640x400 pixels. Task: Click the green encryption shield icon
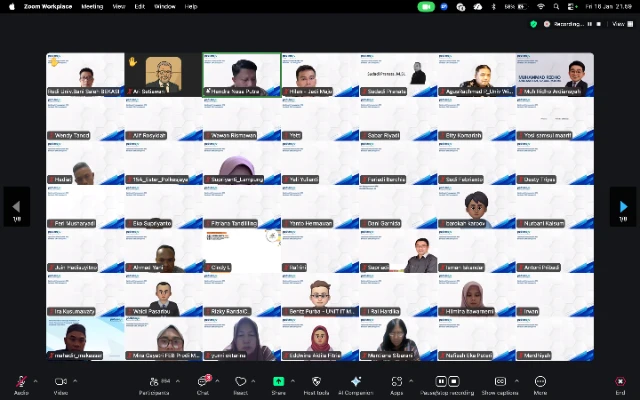[533, 24]
